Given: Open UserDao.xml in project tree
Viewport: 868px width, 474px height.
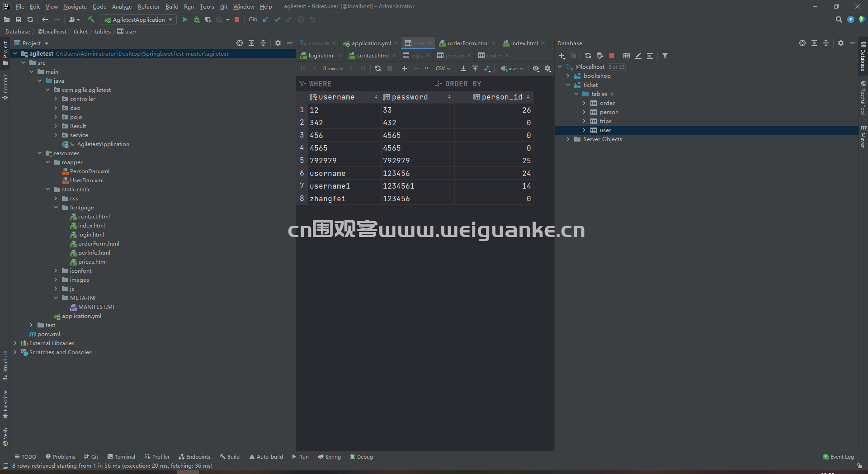Looking at the screenshot, I should coord(86,180).
